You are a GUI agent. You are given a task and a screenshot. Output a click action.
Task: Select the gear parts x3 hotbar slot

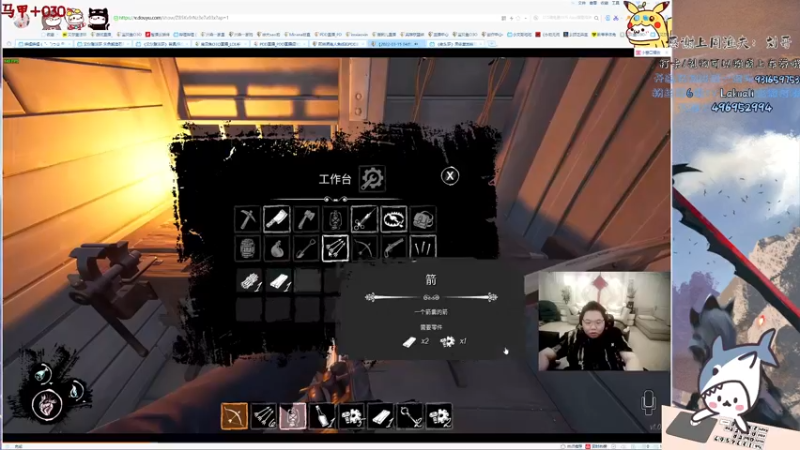click(352, 416)
